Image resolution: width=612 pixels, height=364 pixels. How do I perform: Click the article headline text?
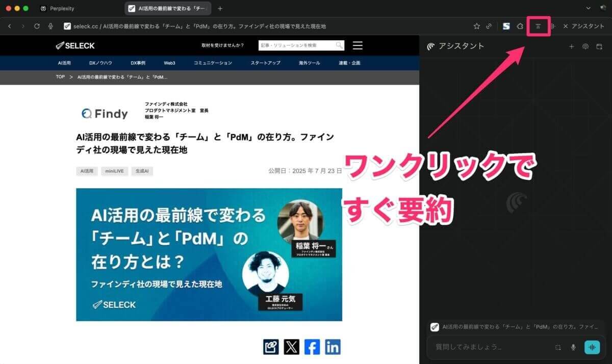205,144
